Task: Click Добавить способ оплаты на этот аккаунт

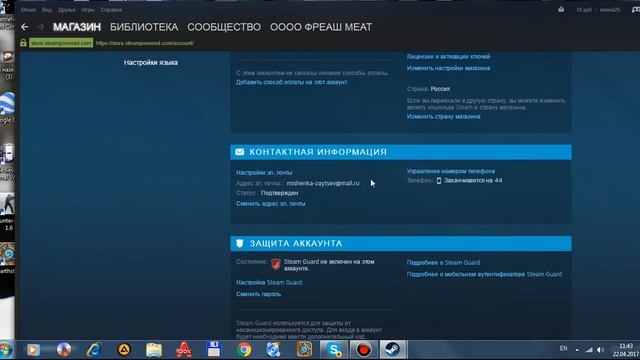Action: (x=291, y=82)
